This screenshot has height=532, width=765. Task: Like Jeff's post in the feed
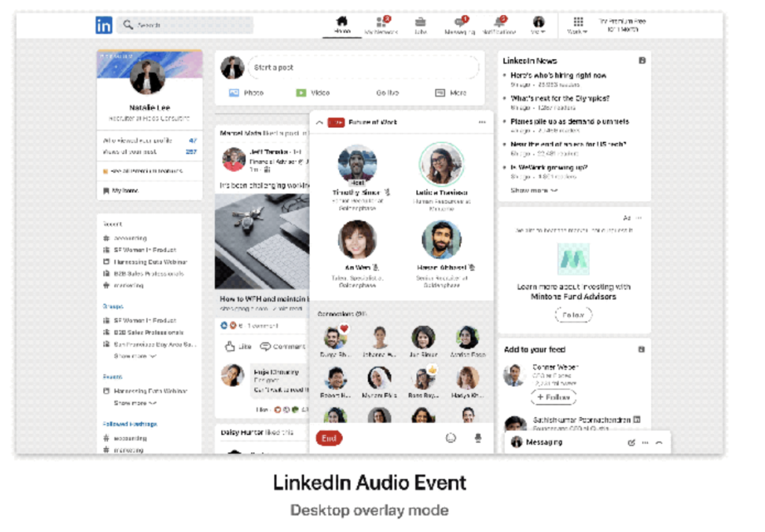click(239, 347)
